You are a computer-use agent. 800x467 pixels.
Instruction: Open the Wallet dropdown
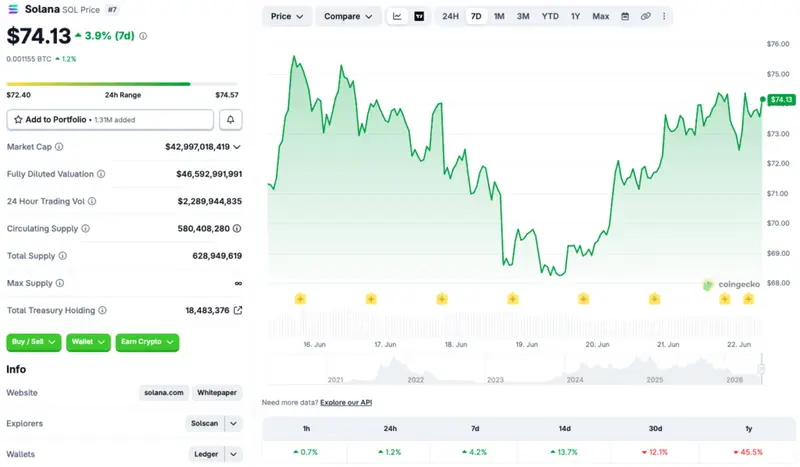(x=88, y=342)
